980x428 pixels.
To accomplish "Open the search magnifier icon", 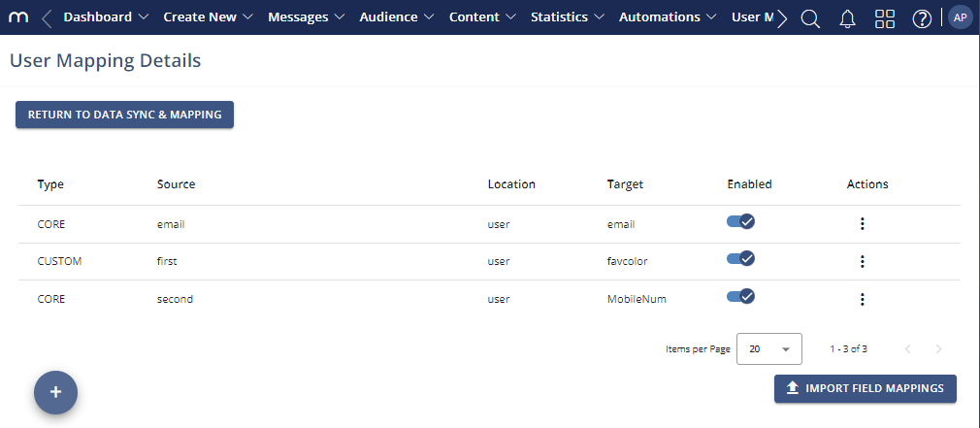I will [810, 18].
